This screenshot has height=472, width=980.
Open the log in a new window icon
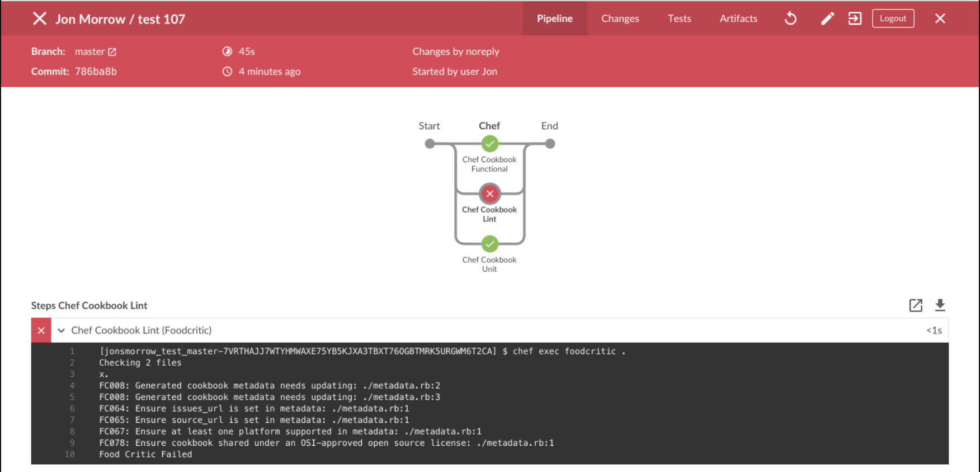pos(916,305)
